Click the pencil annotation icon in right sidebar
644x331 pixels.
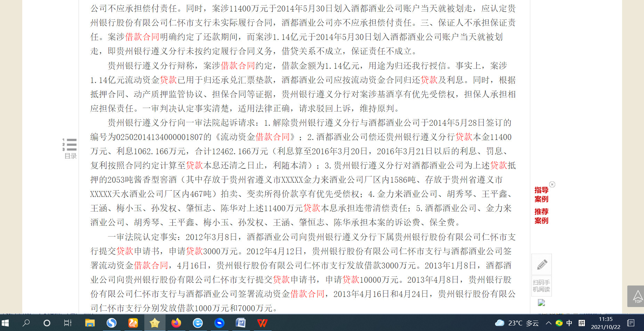click(x=541, y=264)
